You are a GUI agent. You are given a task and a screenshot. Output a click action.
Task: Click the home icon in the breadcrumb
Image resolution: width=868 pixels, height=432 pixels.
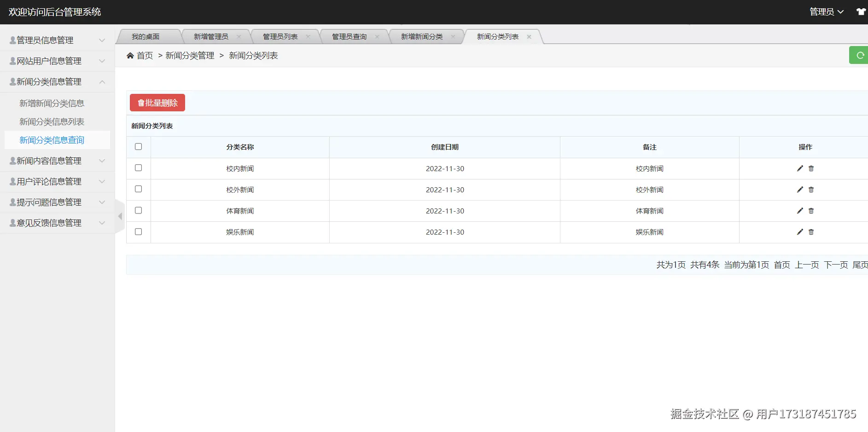(130, 55)
